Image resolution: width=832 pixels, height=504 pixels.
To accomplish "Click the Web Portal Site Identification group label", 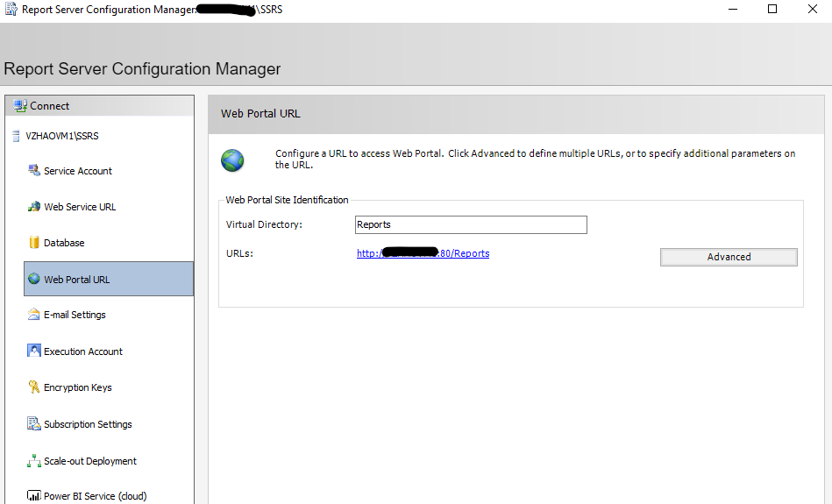I will [x=287, y=200].
